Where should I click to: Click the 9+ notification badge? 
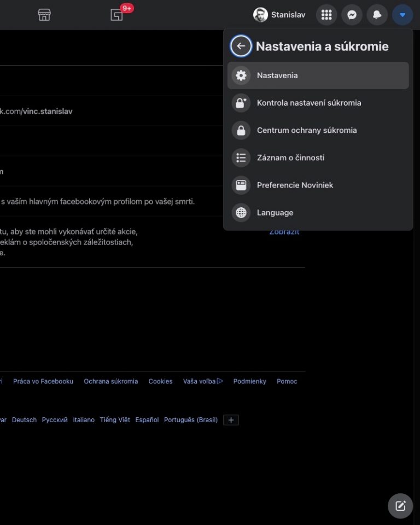127,8
